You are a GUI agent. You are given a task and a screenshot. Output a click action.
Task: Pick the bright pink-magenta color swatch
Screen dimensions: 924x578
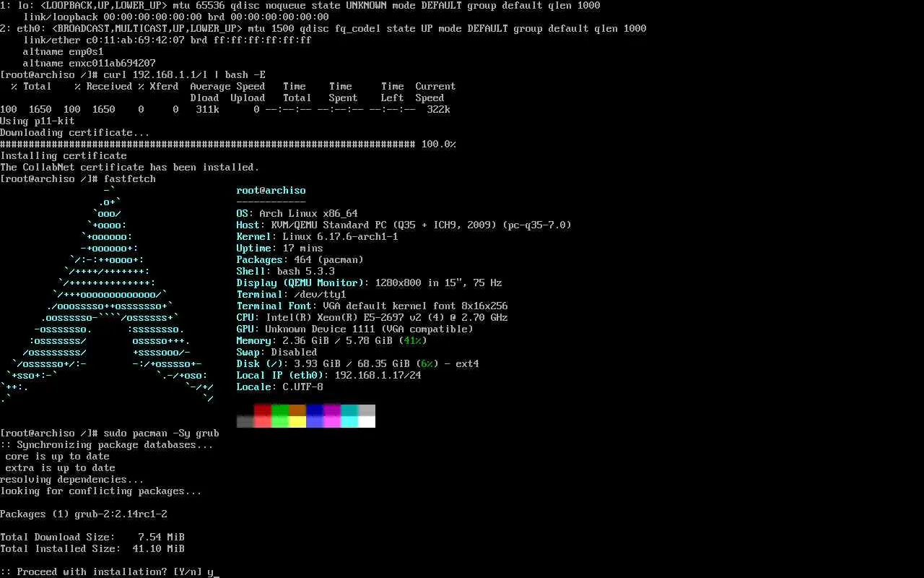point(332,422)
